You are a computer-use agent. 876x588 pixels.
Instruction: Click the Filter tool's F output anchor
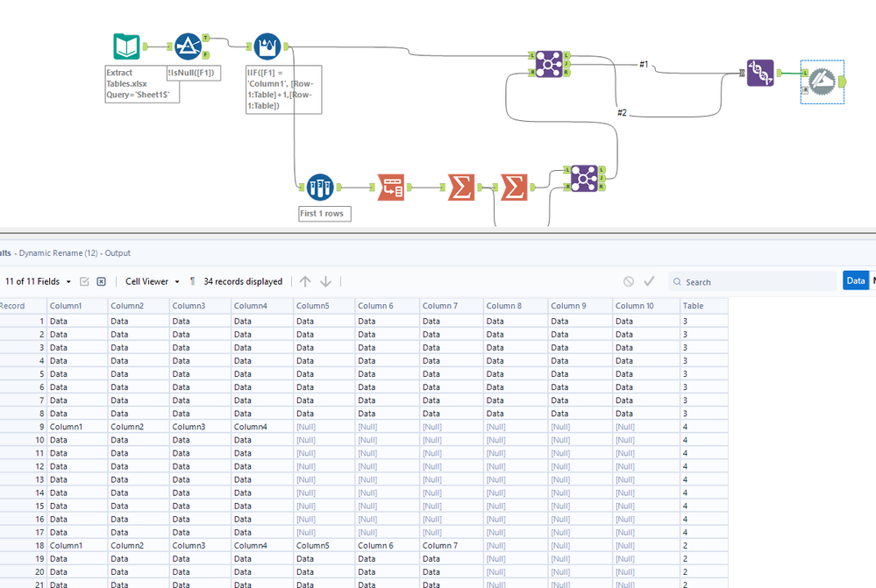pyautogui.click(x=205, y=54)
